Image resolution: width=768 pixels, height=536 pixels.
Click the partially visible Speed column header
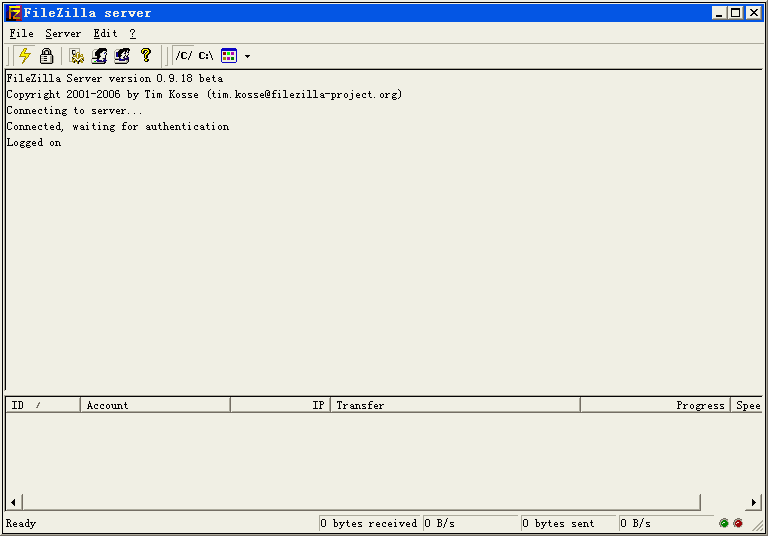746,405
